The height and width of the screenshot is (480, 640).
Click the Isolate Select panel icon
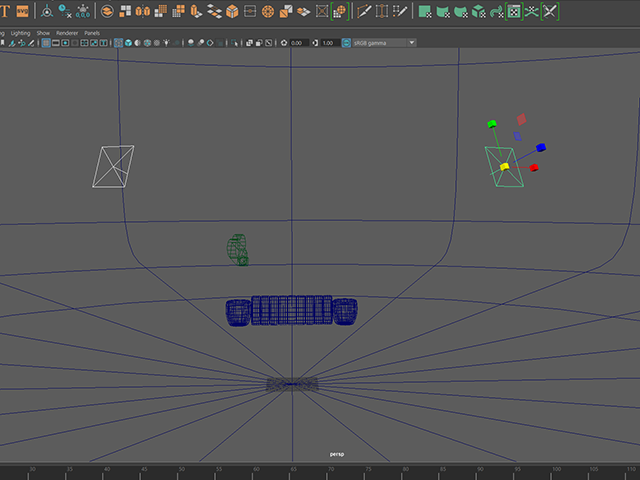click(x=234, y=43)
